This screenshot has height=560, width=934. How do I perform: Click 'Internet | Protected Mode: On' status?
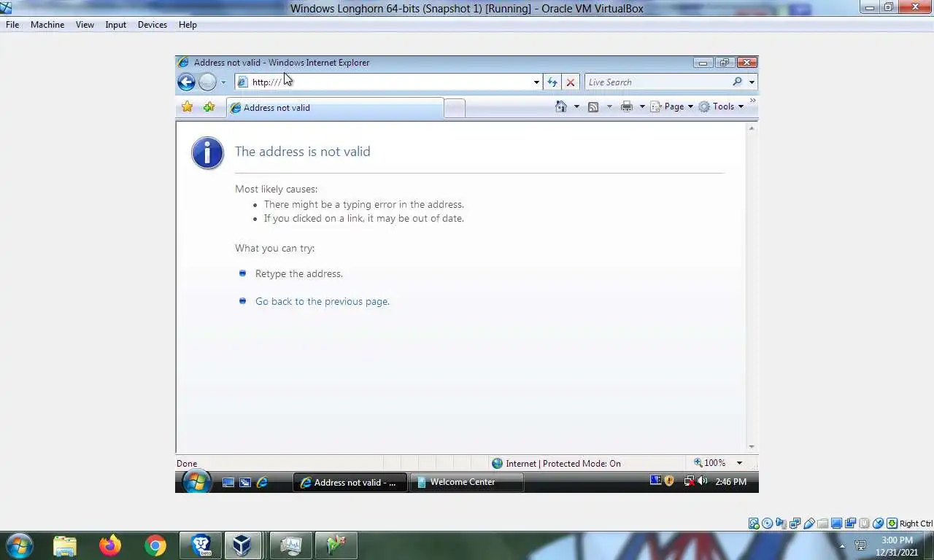tap(556, 463)
